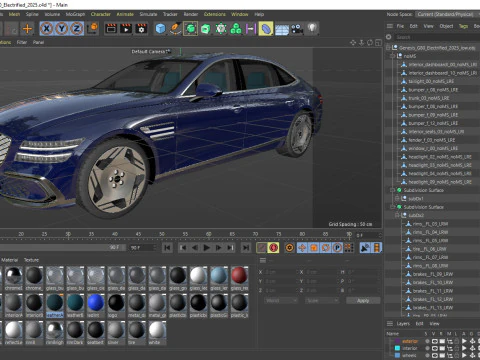Click the yellow Bend deformer icon
Screen dimensions: 480x360
[x=266, y=29]
